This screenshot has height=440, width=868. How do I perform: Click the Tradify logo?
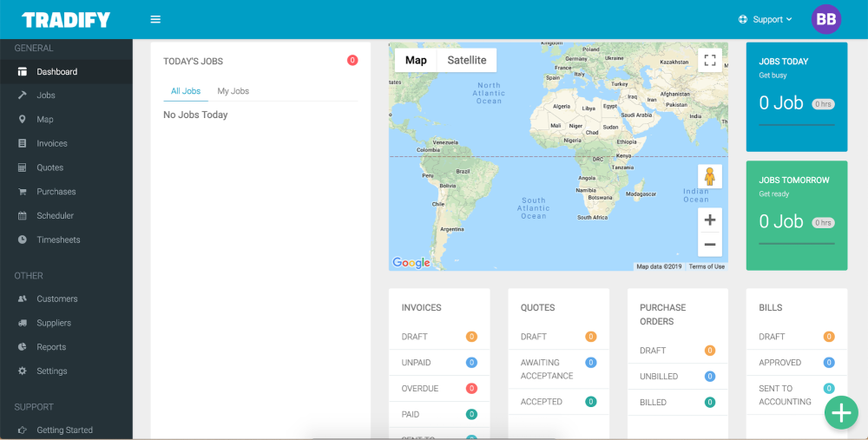tap(66, 19)
